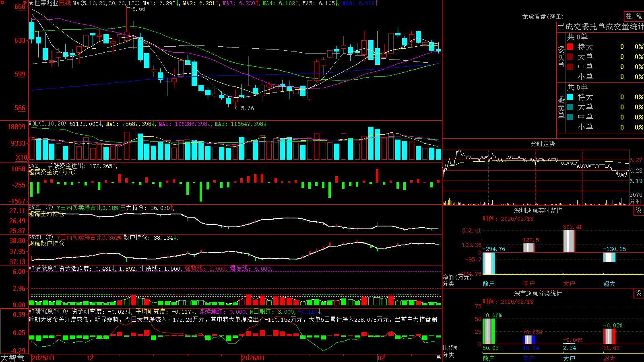Viewport: 644px width, 362px height.
Task: Click the 中户 16.94 bar in 分类统计
Action: click(529, 340)
